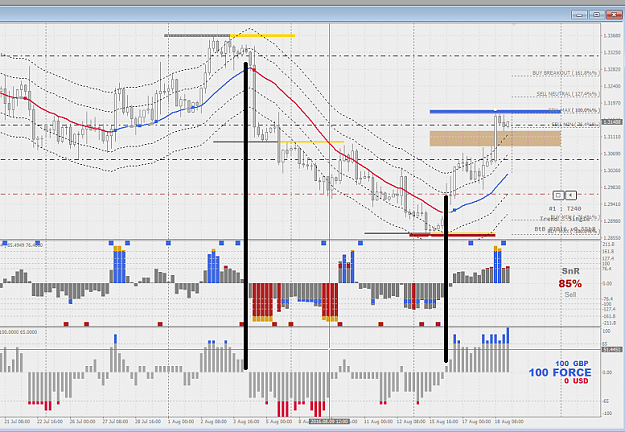625x432 pixels.
Task: Click the '18 Aug 08:00' time axis label
Action: pyautogui.click(x=509, y=421)
